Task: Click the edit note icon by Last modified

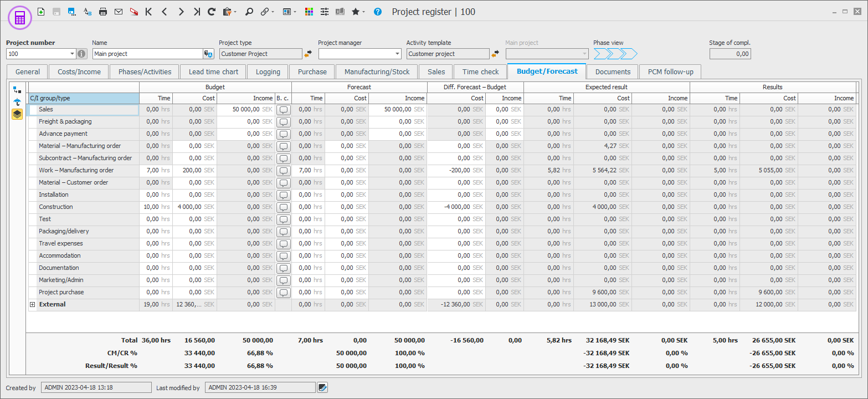Action: pos(322,388)
